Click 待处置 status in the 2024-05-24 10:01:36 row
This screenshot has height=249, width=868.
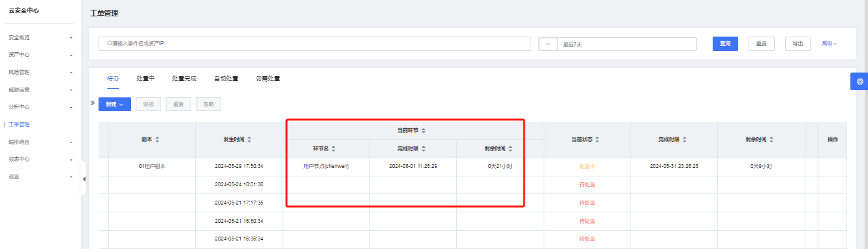pyautogui.click(x=587, y=184)
